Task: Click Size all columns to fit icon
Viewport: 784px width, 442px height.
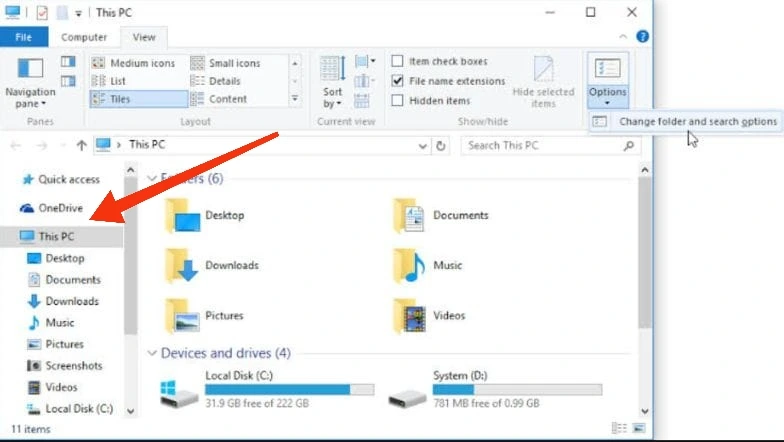Action: (x=362, y=100)
